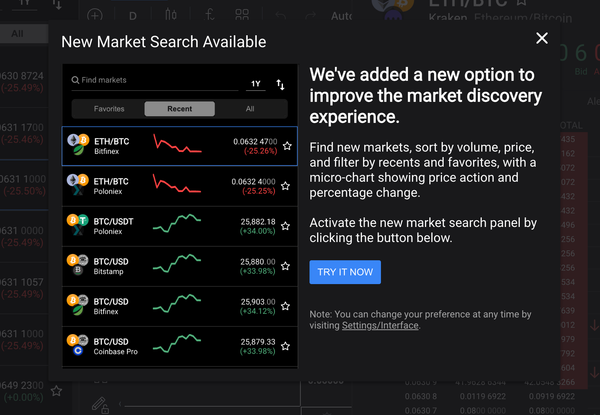Select the BTC/USD Coinbase Pro market row

coord(179,347)
